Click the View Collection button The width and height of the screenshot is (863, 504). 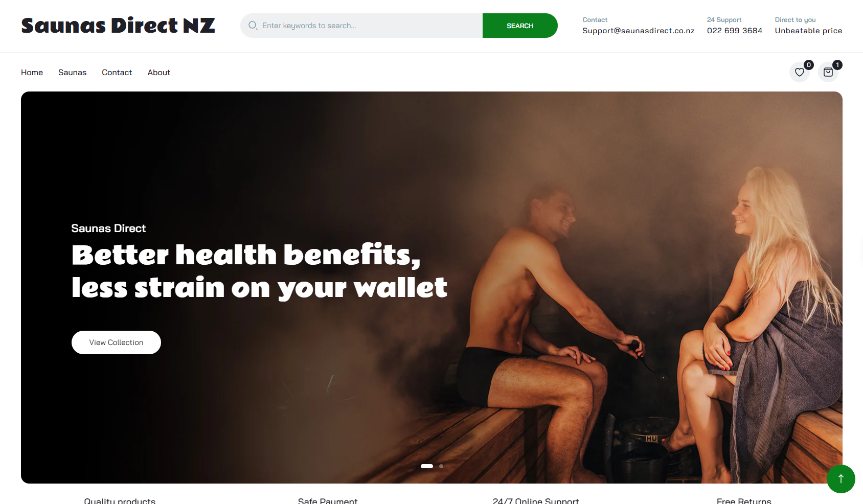click(x=116, y=342)
